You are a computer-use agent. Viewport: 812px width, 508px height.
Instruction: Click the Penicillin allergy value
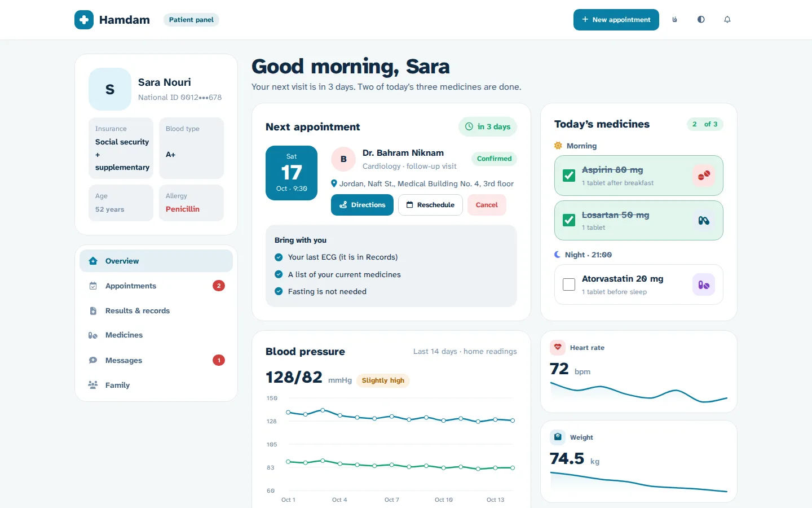coord(183,209)
